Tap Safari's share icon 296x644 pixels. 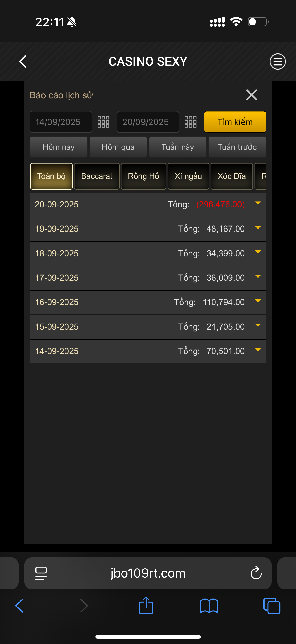pos(146,606)
